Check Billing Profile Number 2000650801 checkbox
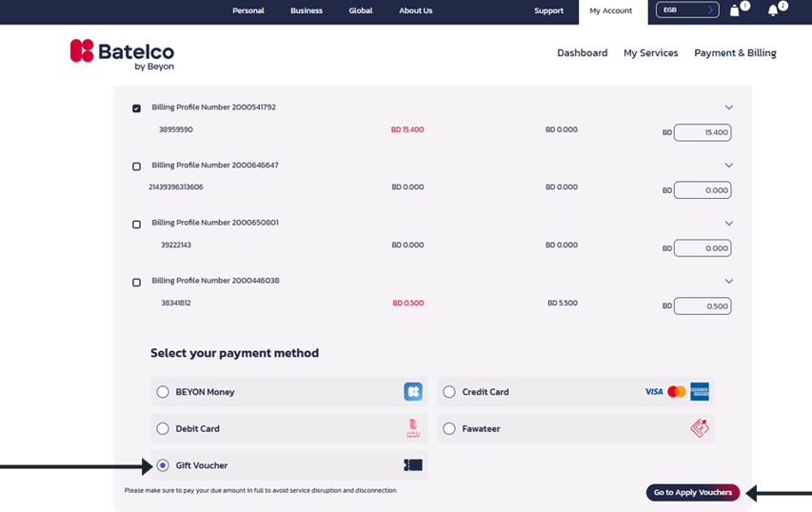The width and height of the screenshot is (812, 512). (136, 225)
